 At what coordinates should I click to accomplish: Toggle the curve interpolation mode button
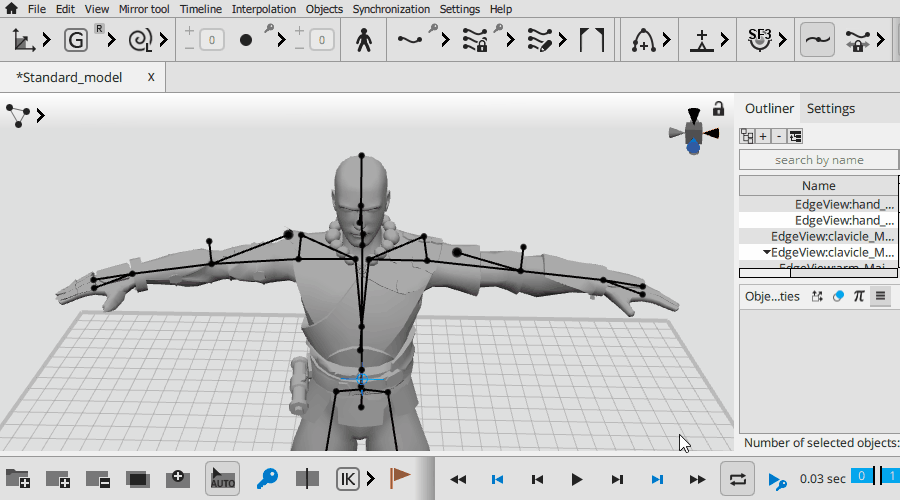[x=817, y=41]
